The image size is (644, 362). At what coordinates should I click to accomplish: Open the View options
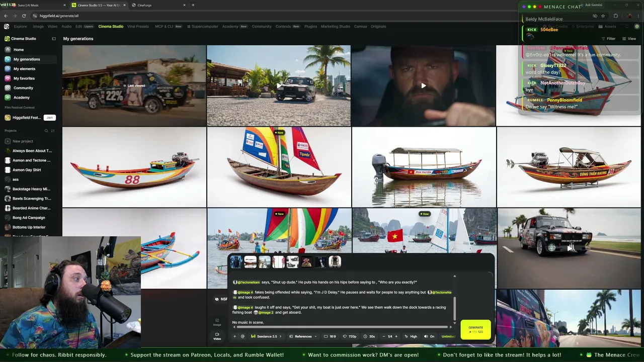click(x=629, y=39)
